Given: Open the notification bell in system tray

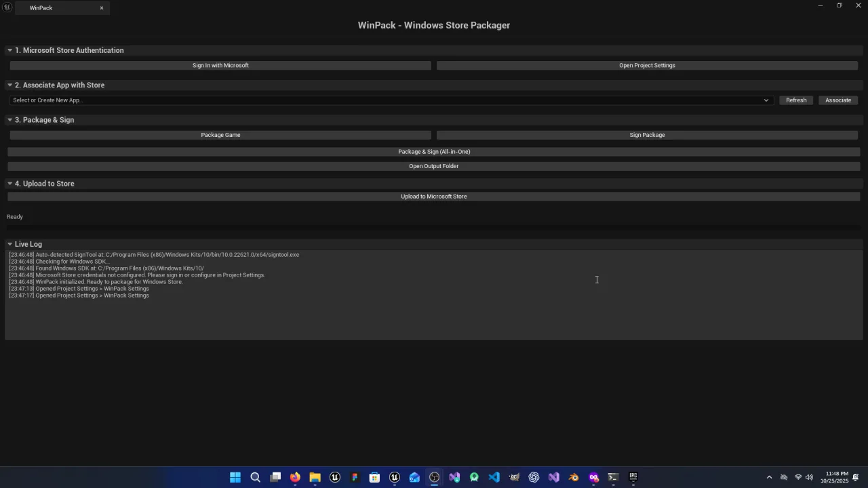Looking at the screenshot, I should (856, 477).
